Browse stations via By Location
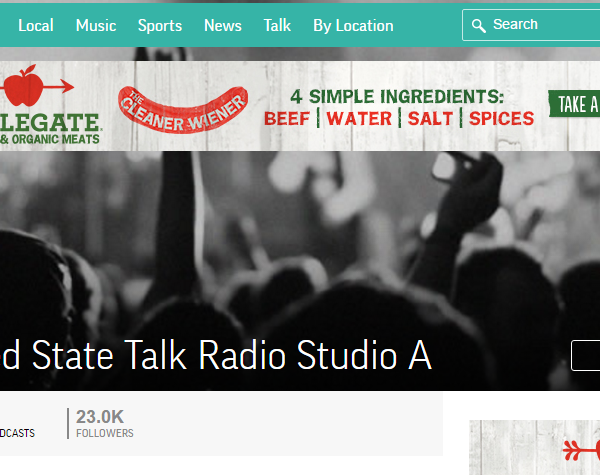 (x=353, y=25)
